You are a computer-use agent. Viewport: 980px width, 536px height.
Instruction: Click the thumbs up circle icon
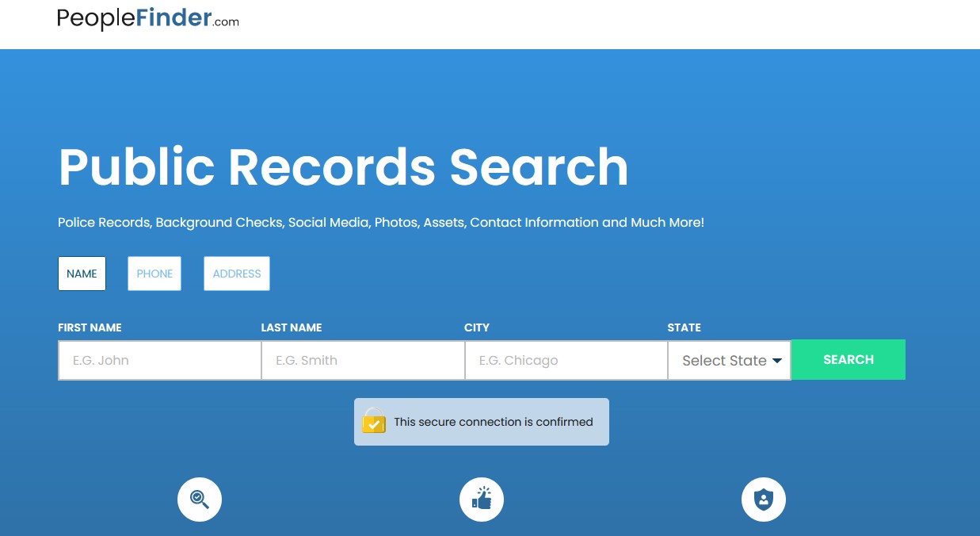(x=482, y=500)
